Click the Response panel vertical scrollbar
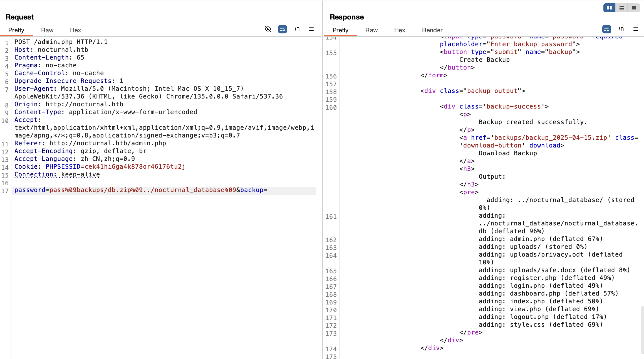This screenshot has width=644, height=359. [x=642, y=330]
